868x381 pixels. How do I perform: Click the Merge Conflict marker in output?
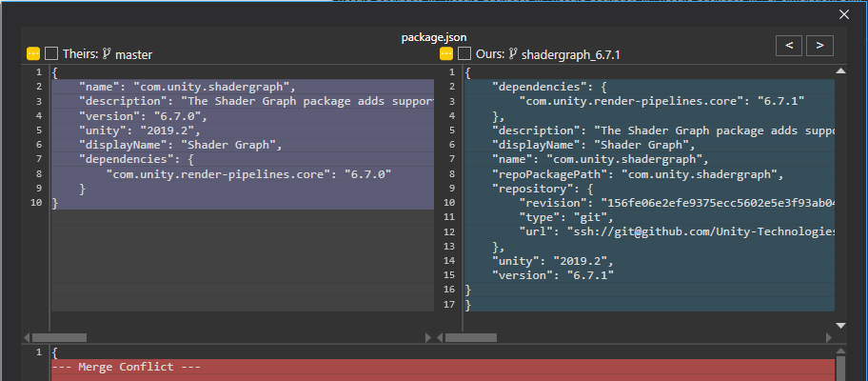tap(443, 367)
